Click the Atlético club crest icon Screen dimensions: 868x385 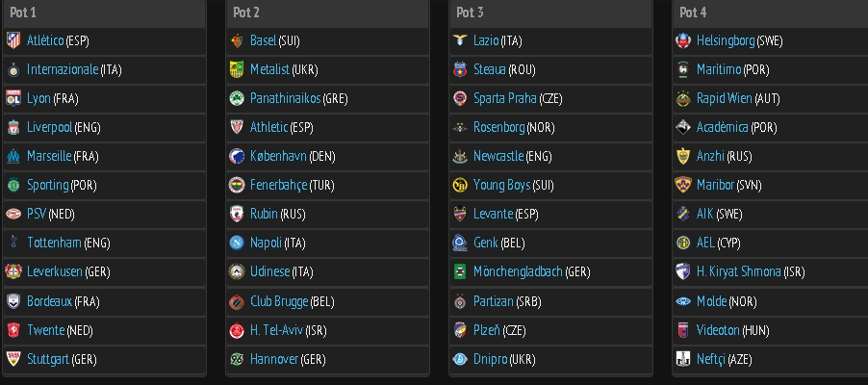[13, 40]
